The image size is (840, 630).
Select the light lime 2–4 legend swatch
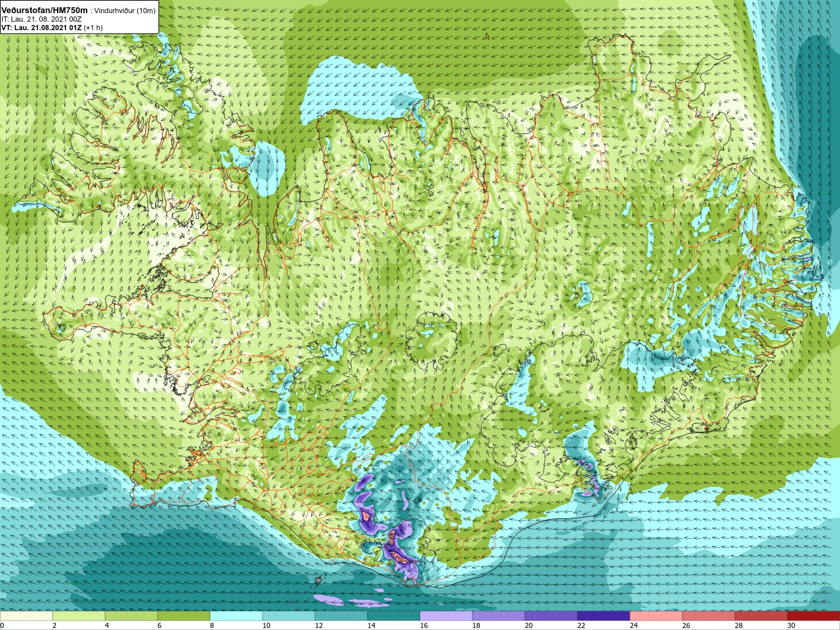point(79,616)
